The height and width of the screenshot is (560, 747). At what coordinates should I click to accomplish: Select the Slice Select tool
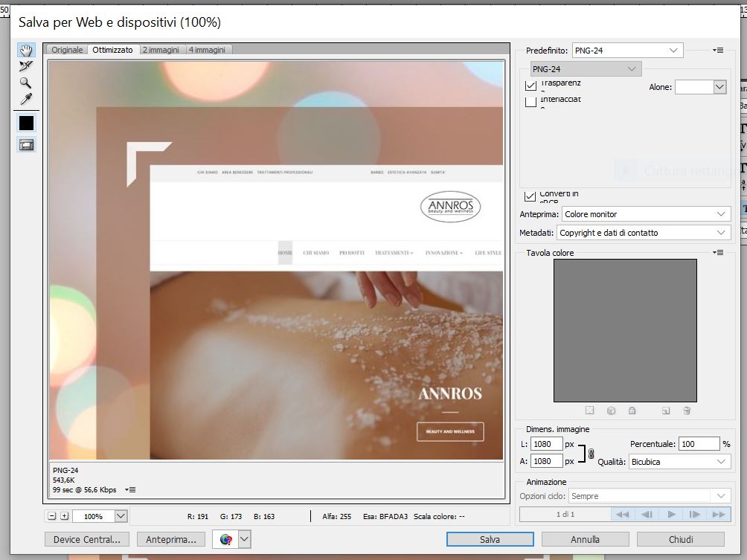point(26,66)
